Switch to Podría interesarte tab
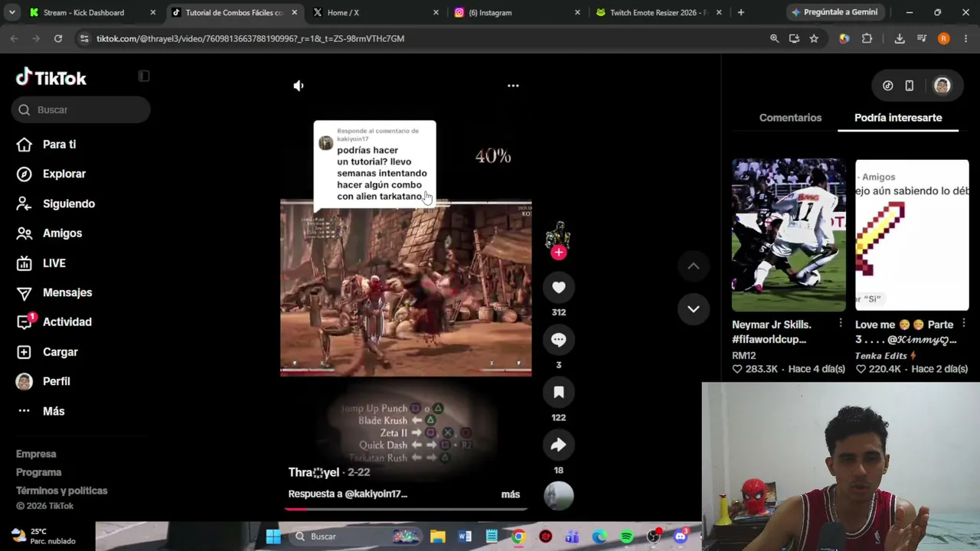This screenshot has height=551, width=980. pyautogui.click(x=898, y=118)
